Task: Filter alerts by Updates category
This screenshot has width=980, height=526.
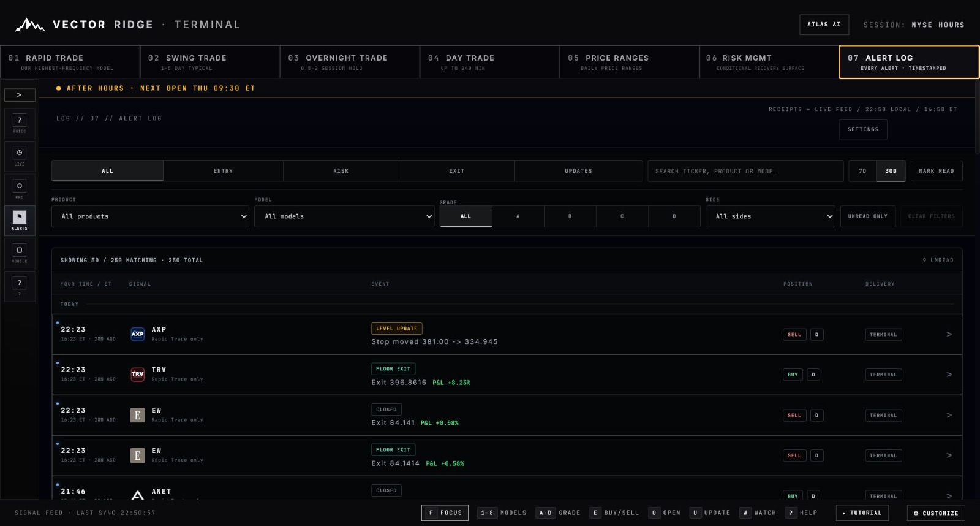Action: 578,171
